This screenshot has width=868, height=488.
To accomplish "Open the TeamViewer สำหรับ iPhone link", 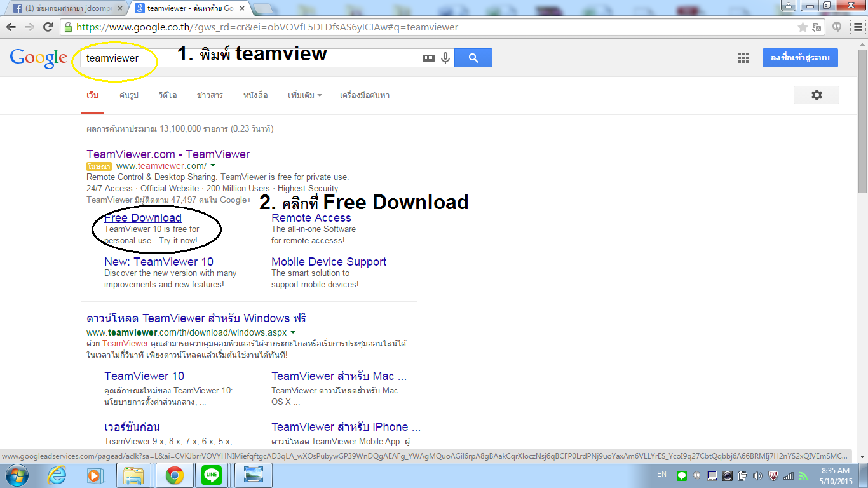I will coord(346,427).
